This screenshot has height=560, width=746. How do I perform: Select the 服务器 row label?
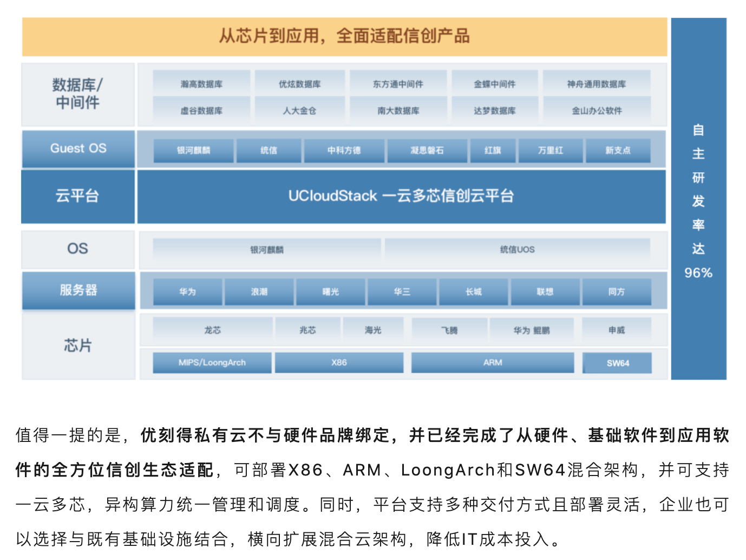pyautogui.click(x=78, y=290)
